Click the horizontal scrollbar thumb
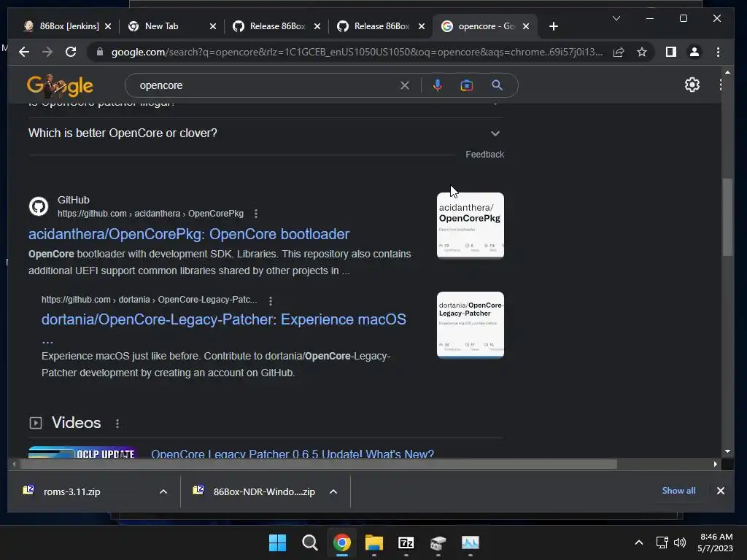Viewport: 747px width, 560px height. click(318, 464)
